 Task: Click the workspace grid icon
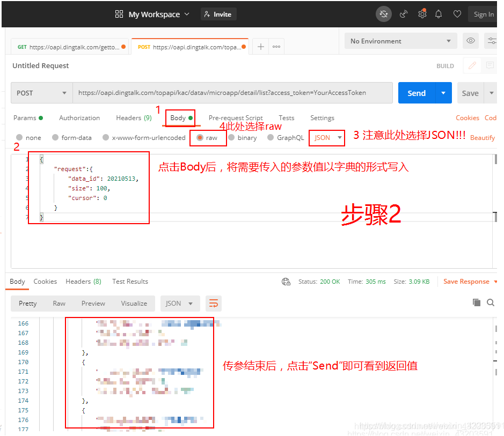[x=119, y=14]
